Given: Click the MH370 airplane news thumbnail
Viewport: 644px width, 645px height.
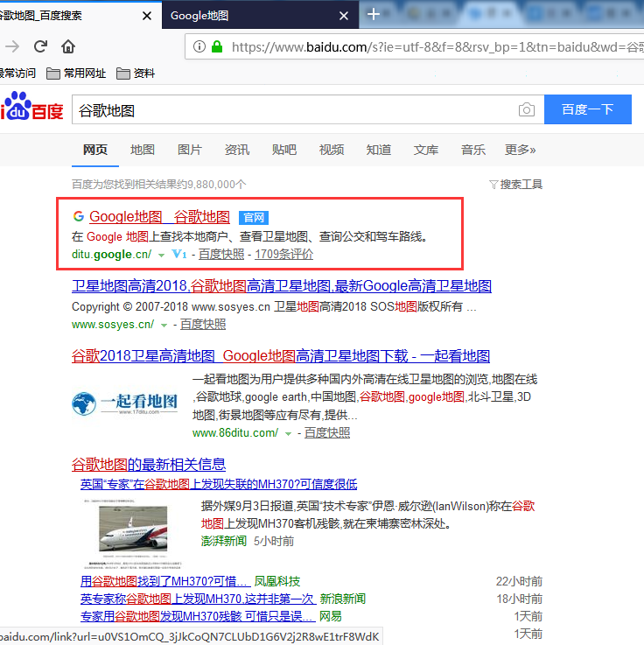Looking at the screenshot, I should [131, 530].
